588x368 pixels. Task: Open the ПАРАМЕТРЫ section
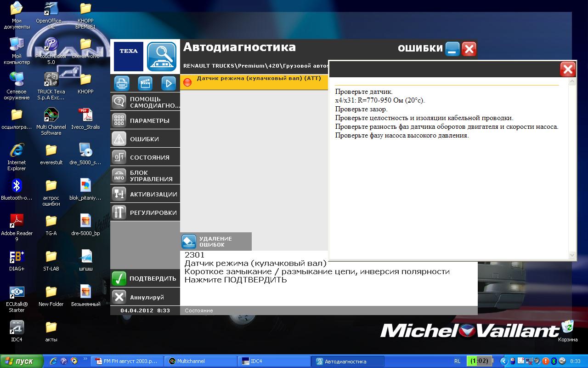coord(145,121)
